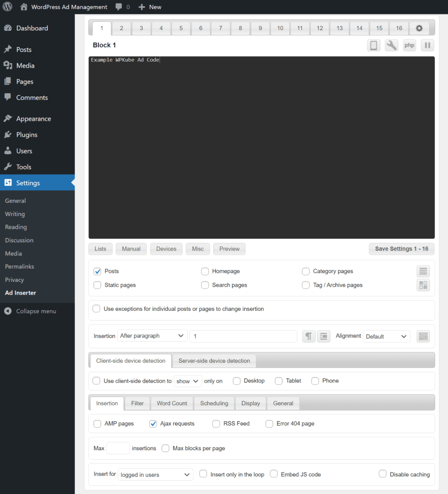The height and width of the screenshot is (494, 448).
Task: Enable Homepage checkbox
Action: coord(205,271)
